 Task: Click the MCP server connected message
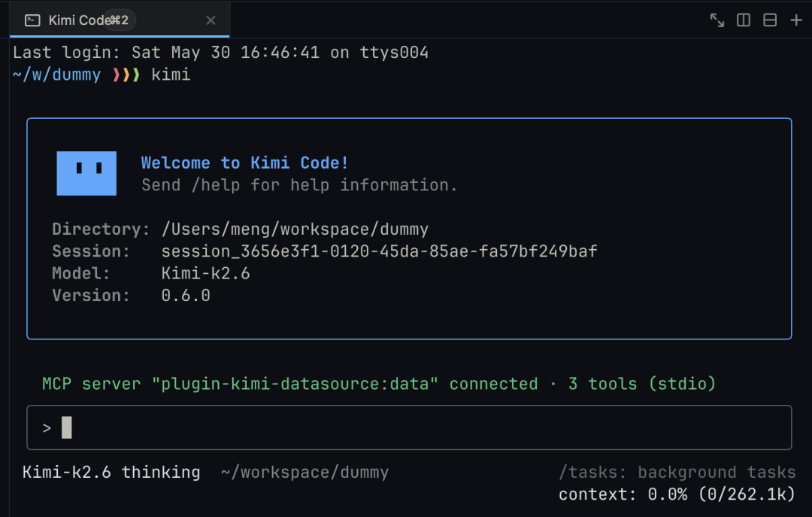pos(378,384)
